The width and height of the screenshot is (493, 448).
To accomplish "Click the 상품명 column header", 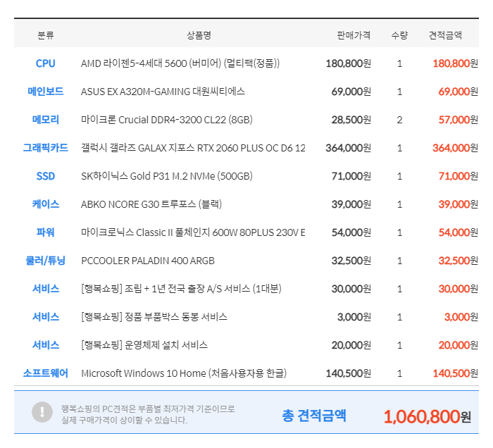I will pyautogui.click(x=199, y=35).
